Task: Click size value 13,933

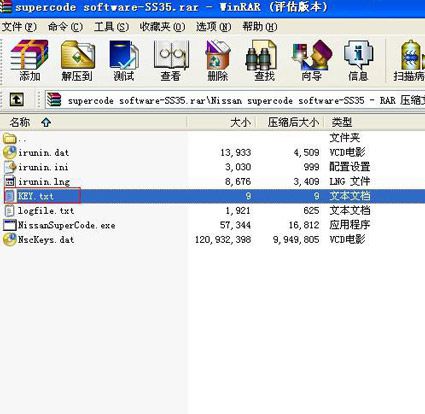Action: [x=235, y=153]
